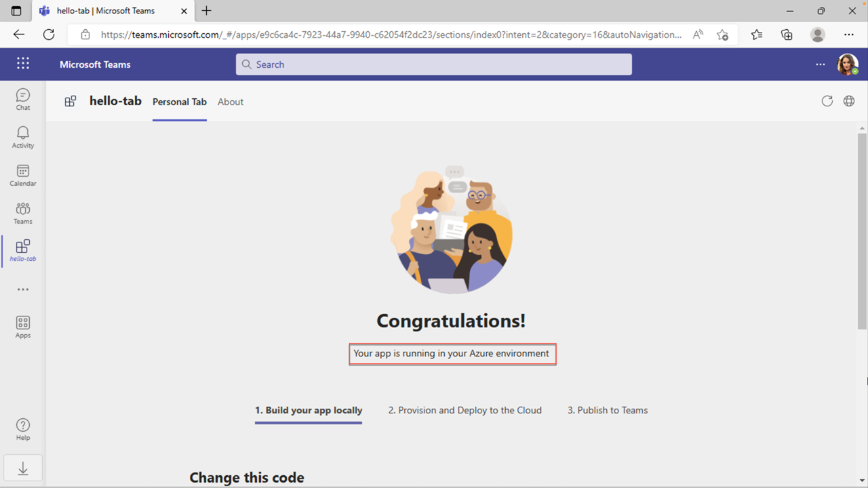Select the hello-tab browser tab
868x488 pixels.
(x=112, y=11)
